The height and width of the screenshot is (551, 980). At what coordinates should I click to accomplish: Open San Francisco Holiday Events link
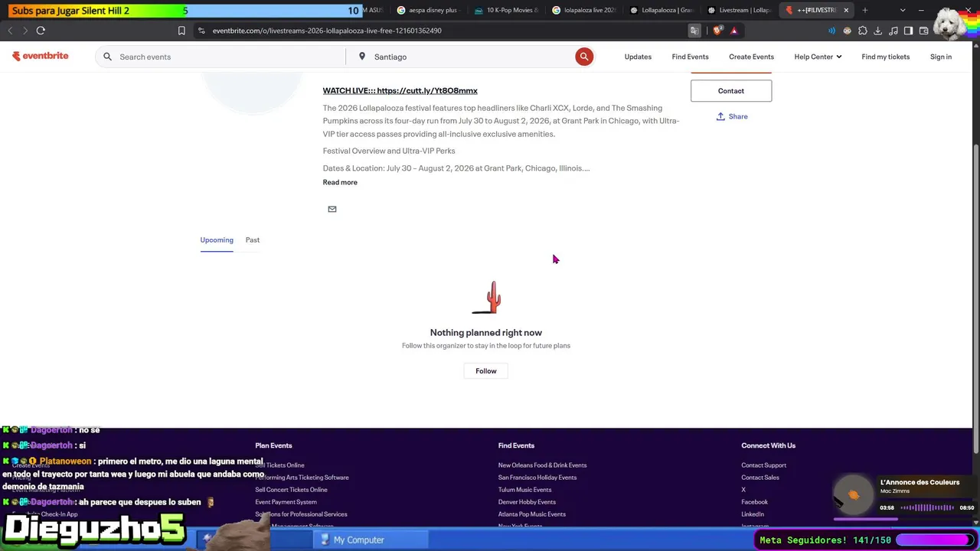[537, 478]
